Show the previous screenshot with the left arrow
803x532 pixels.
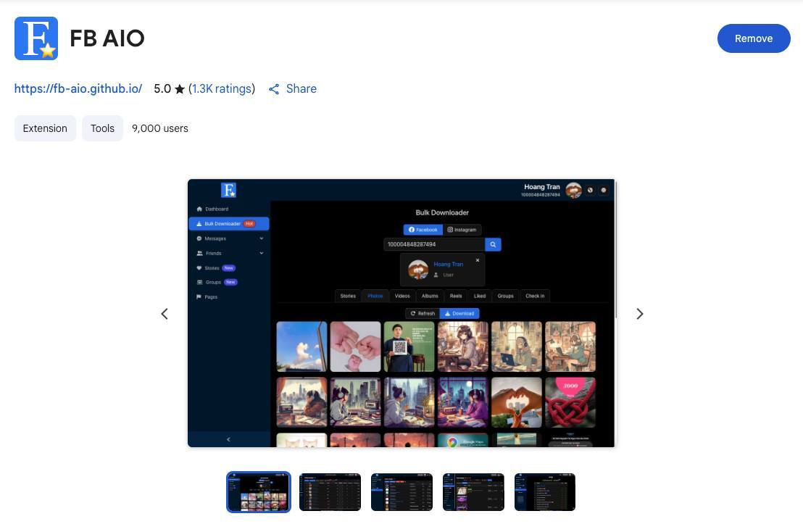(x=165, y=314)
